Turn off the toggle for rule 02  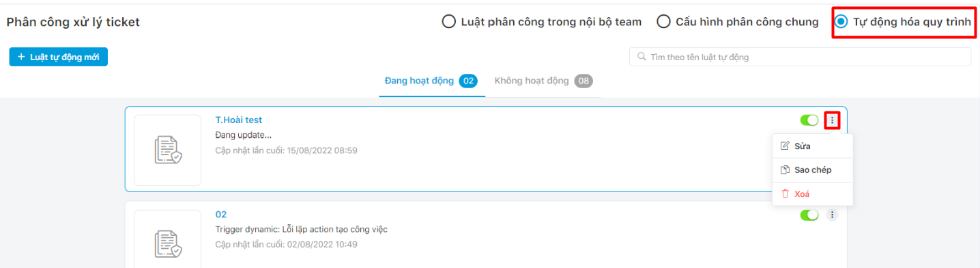(809, 215)
